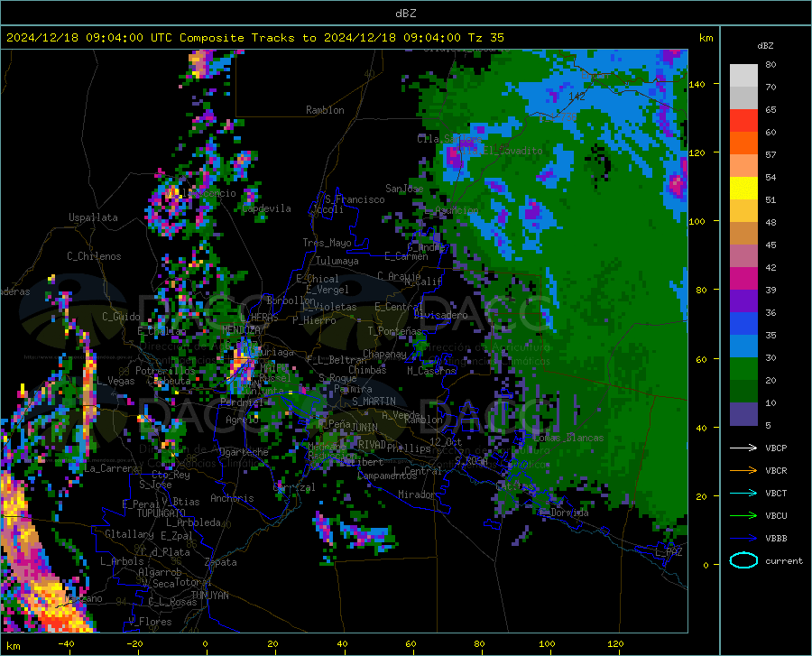Click the white VBCP arrow legend icon
This screenshot has height=656, width=812.
pyautogui.click(x=743, y=448)
